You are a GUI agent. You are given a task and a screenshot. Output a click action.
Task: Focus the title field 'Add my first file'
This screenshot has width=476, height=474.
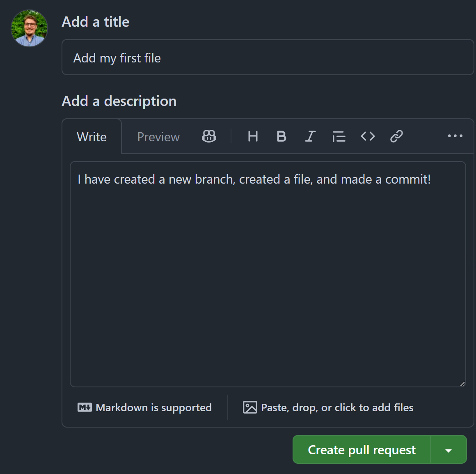[x=268, y=57]
